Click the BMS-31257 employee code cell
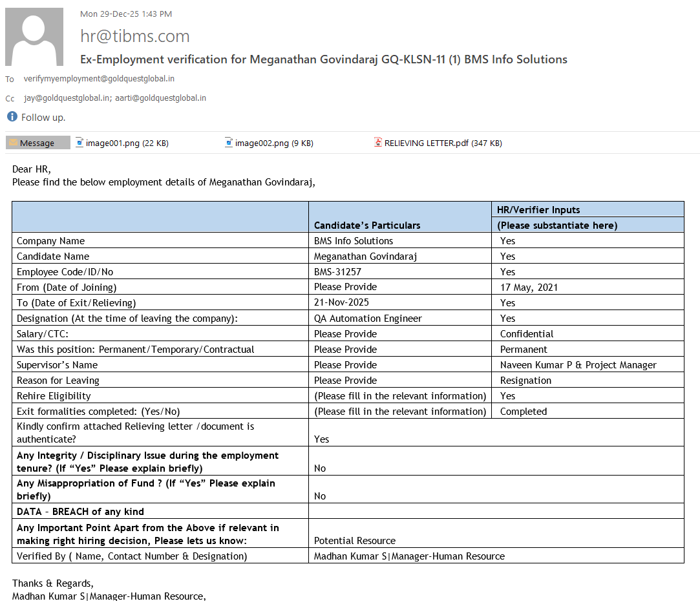 337,272
